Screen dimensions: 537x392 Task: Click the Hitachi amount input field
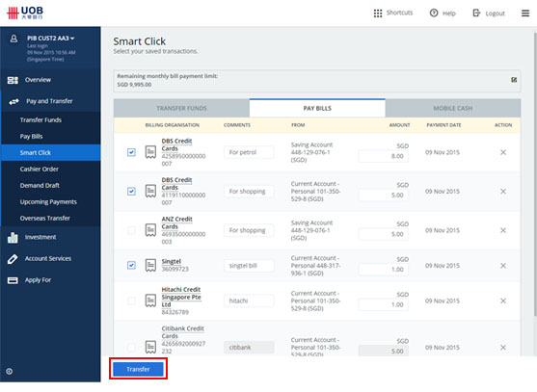pos(384,304)
